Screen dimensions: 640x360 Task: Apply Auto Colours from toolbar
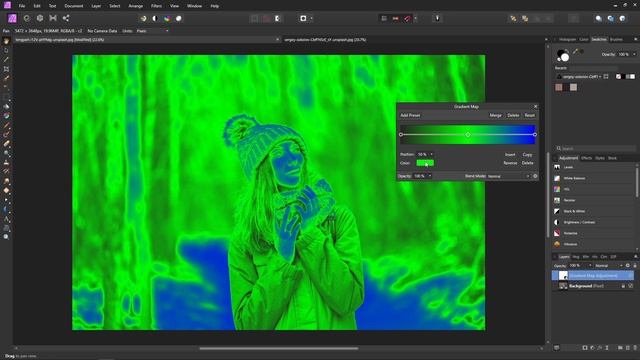click(x=167, y=18)
